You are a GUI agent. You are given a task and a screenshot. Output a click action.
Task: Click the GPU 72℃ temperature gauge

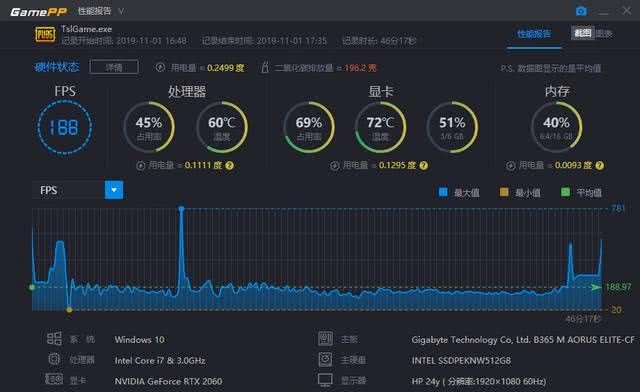[380, 127]
